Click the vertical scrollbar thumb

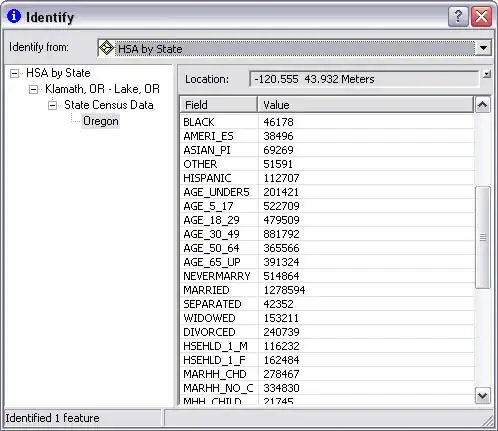coord(482,237)
